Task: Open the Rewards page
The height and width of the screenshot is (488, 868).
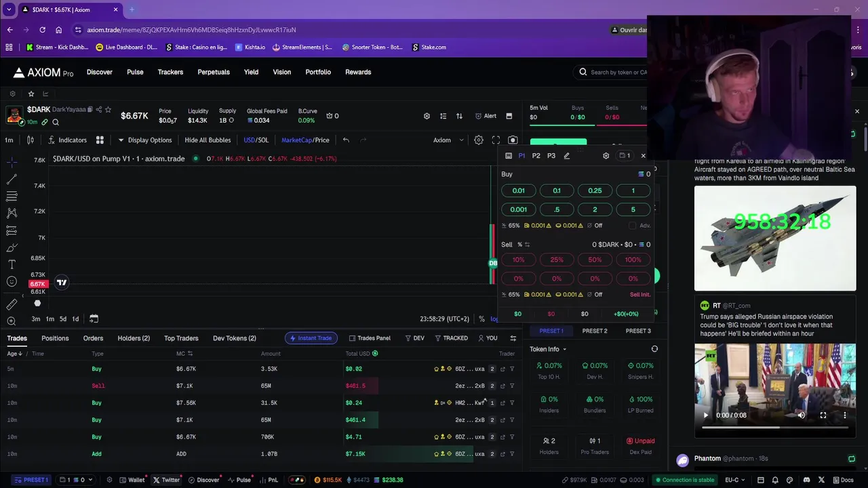Action: pos(358,72)
